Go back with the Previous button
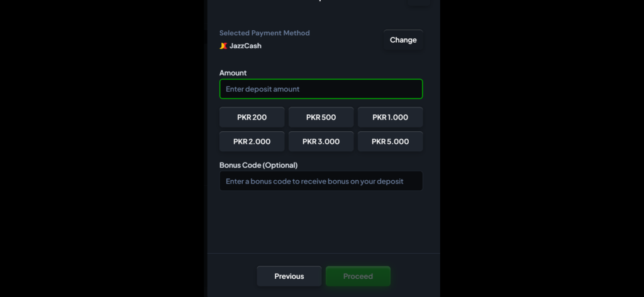This screenshot has width=644, height=297. click(x=289, y=276)
